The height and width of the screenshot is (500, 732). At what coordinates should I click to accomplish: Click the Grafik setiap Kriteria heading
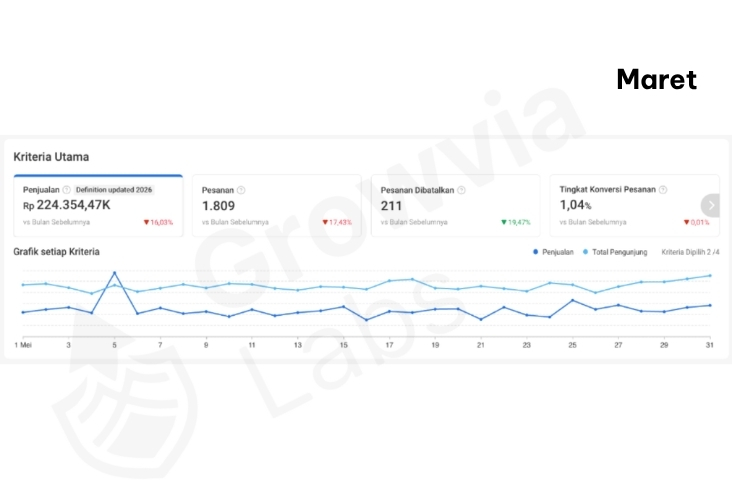point(56,252)
